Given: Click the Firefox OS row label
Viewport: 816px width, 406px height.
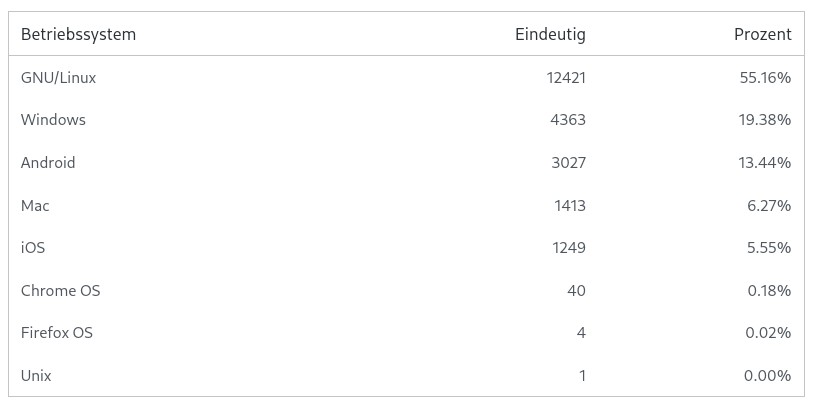Looking at the screenshot, I should click(57, 333).
